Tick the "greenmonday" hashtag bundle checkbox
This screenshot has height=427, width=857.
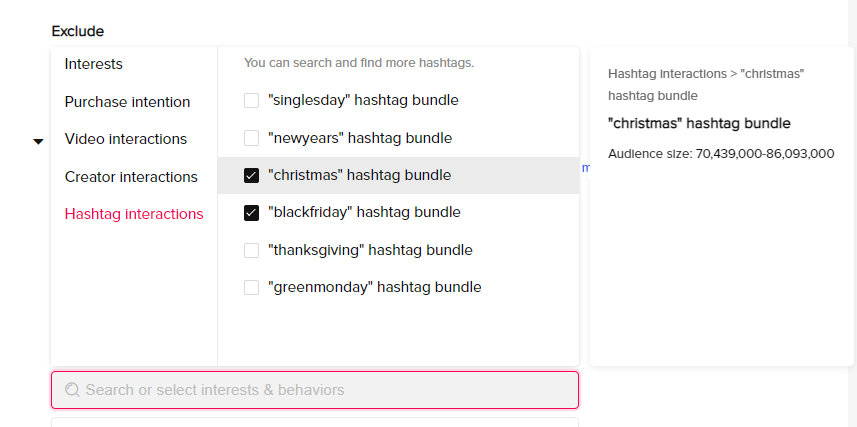coord(251,288)
